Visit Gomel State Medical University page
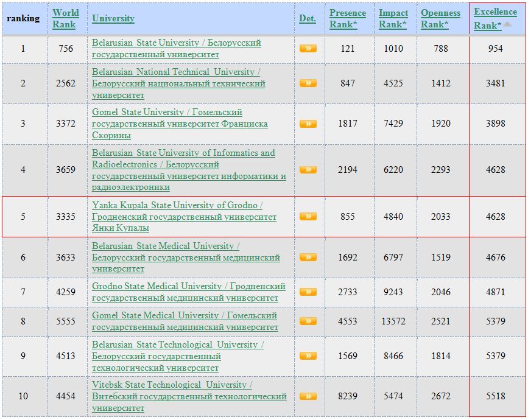 185,321
